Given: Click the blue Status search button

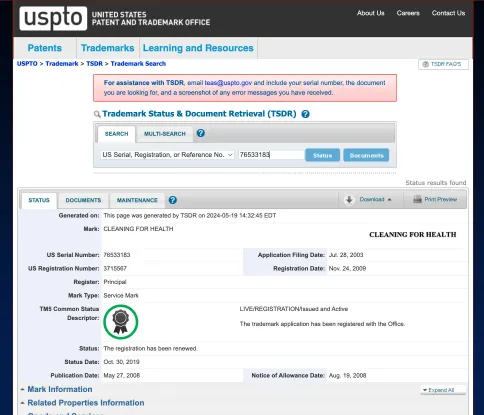Looking at the screenshot, I should tap(322, 155).
